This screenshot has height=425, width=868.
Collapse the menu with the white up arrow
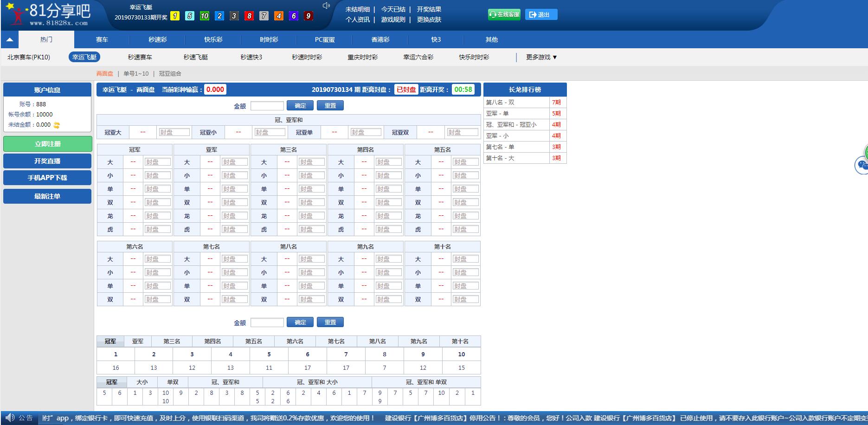9,40
